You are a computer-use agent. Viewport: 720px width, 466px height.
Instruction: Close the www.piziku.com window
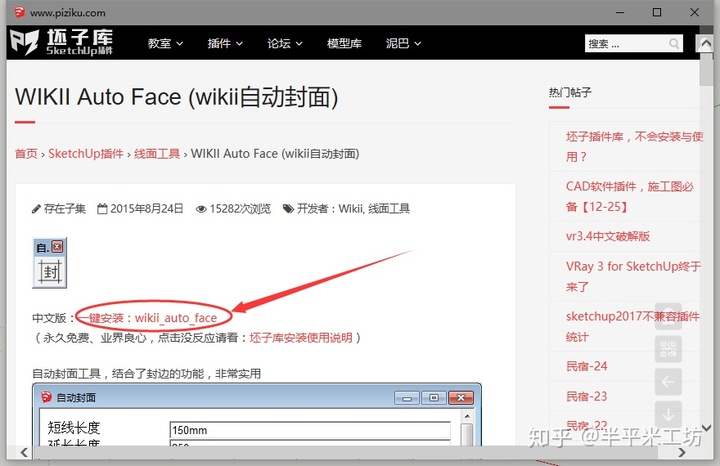coord(695,12)
